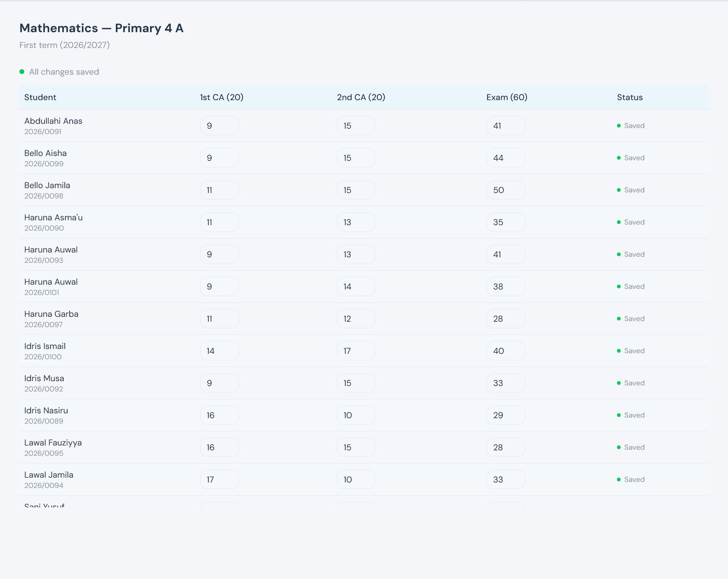Screen dimensions: 728x579
Task: Click the student name Idris Musa
Action: tap(44, 378)
